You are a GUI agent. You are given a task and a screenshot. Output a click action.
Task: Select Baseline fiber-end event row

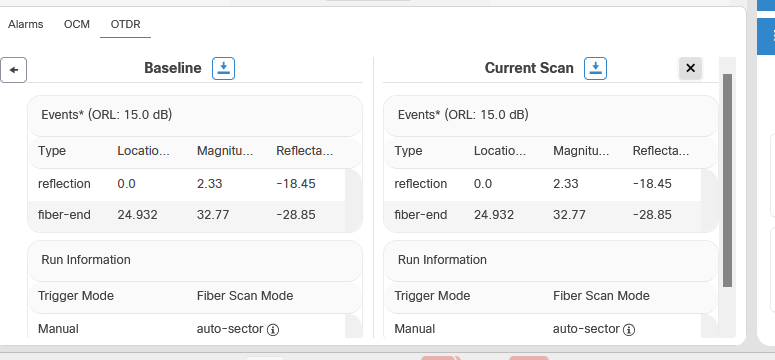[186, 215]
